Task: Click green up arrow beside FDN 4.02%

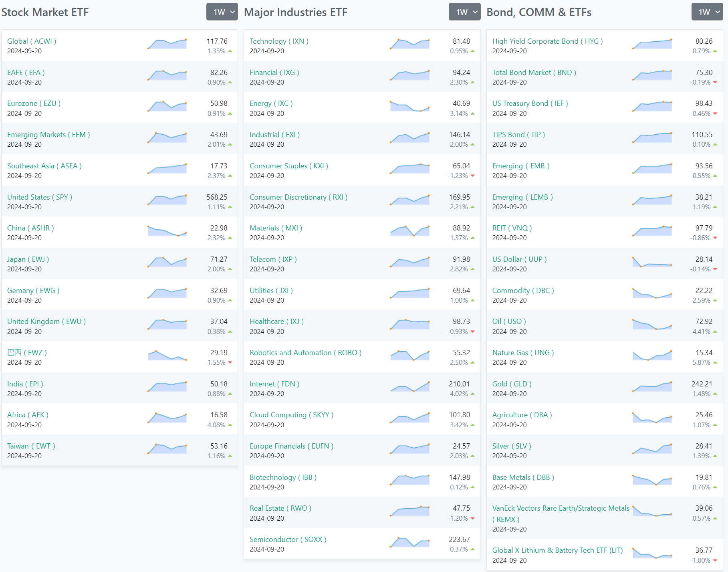Action: pyautogui.click(x=472, y=394)
